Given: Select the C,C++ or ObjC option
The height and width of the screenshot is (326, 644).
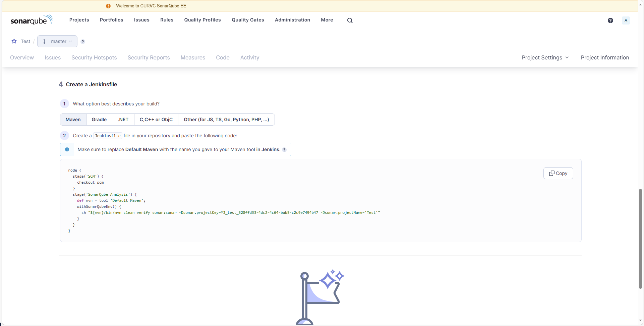Looking at the screenshot, I should coord(156,120).
